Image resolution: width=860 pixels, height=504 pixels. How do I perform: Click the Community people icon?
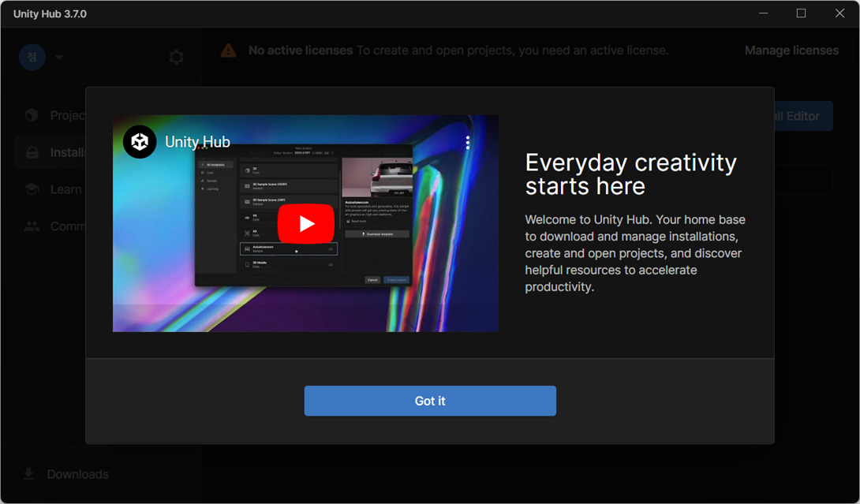[x=32, y=226]
